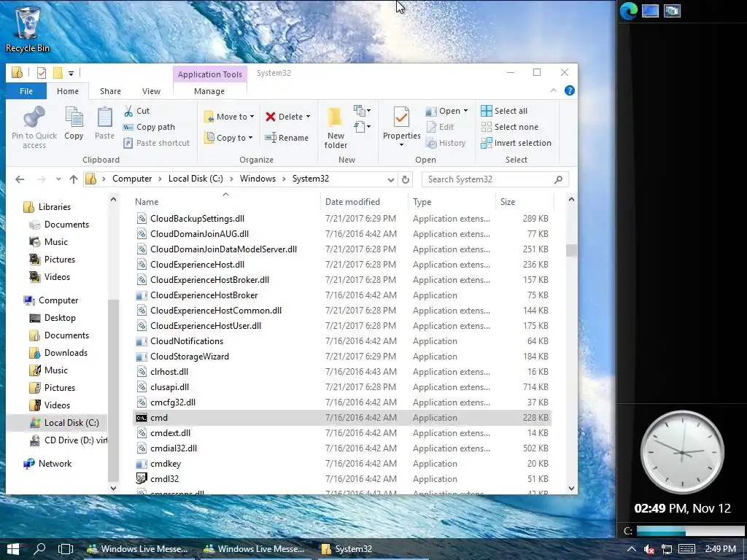
Task: Open Windows Start button
Action: 13,549
